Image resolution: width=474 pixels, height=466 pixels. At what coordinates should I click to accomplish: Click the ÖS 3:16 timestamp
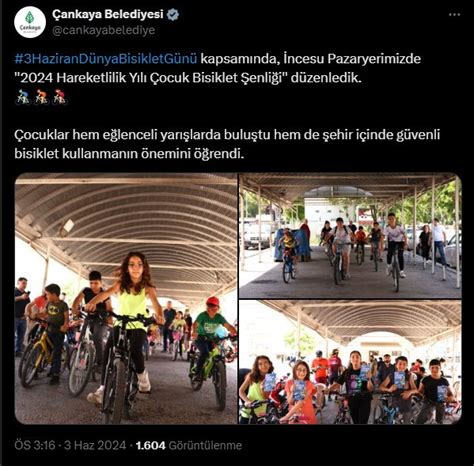tap(35, 445)
